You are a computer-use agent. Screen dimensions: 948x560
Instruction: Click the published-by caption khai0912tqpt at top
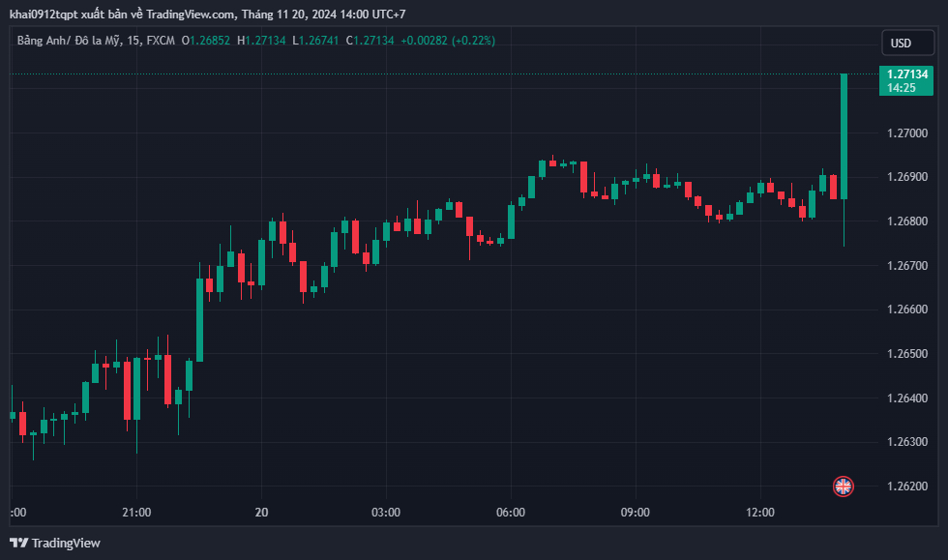pyautogui.click(x=207, y=14)
